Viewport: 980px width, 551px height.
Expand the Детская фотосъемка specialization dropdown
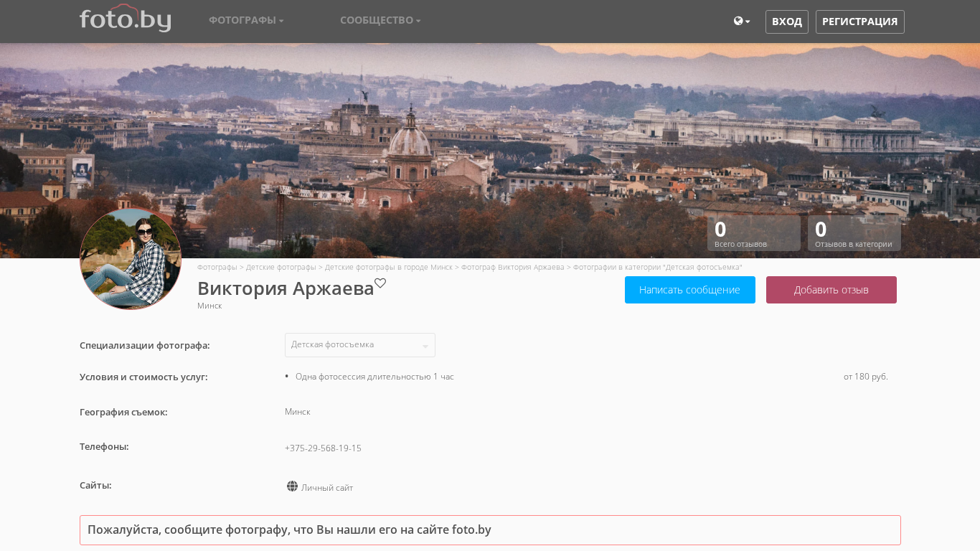pos(360,345)
